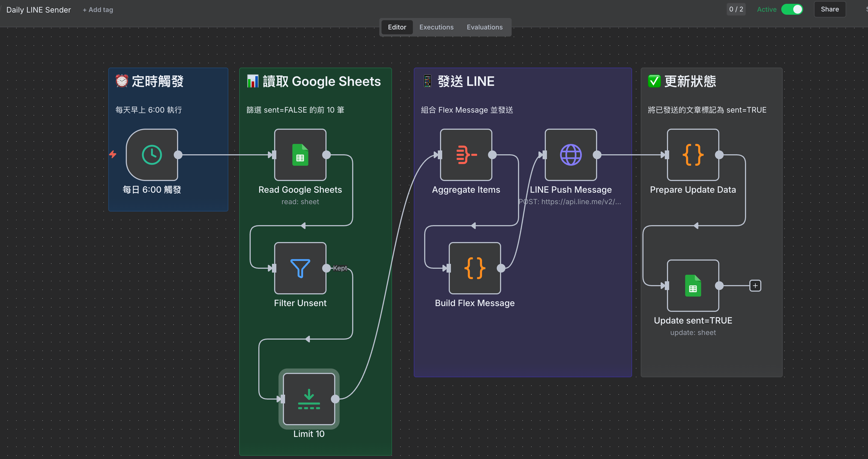
Task: Open the Update sent=TRUE sheets node
Action: (693, 286)
